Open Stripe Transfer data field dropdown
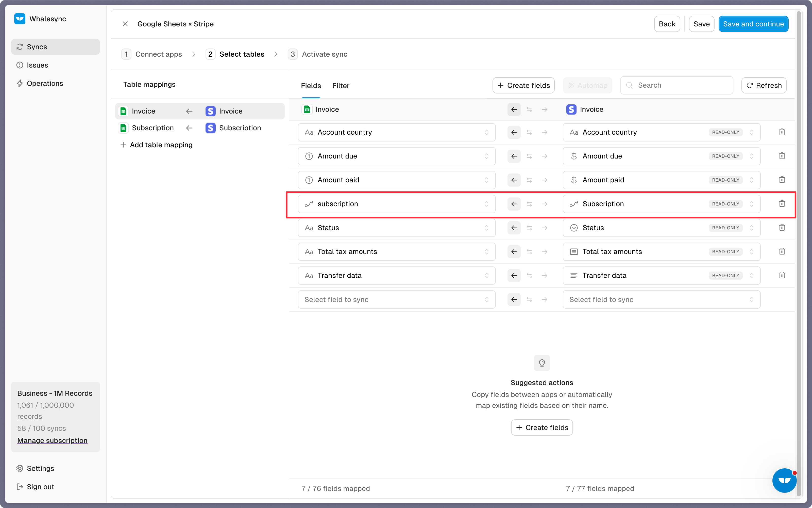The width and height of the screenshot is (812, 508). pos(661,276)
